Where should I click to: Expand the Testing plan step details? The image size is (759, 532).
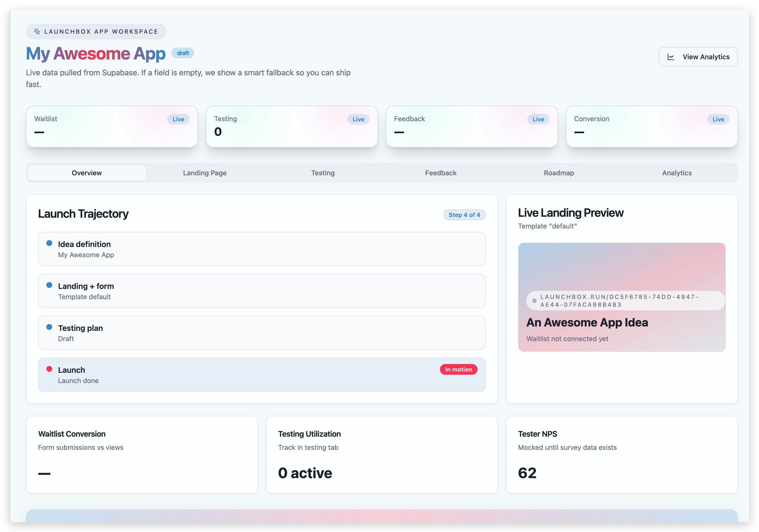262,333
